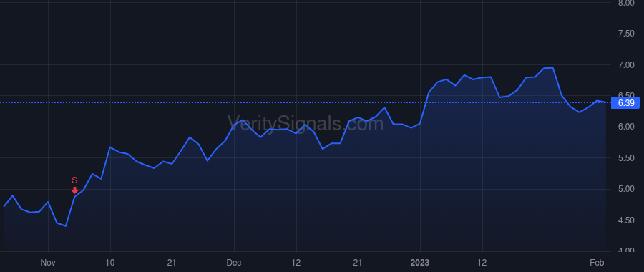The width and height of the screenshot is (644, 272).
Task: Click the 10 date label after Nov
Action: click(x=110, y=263)
